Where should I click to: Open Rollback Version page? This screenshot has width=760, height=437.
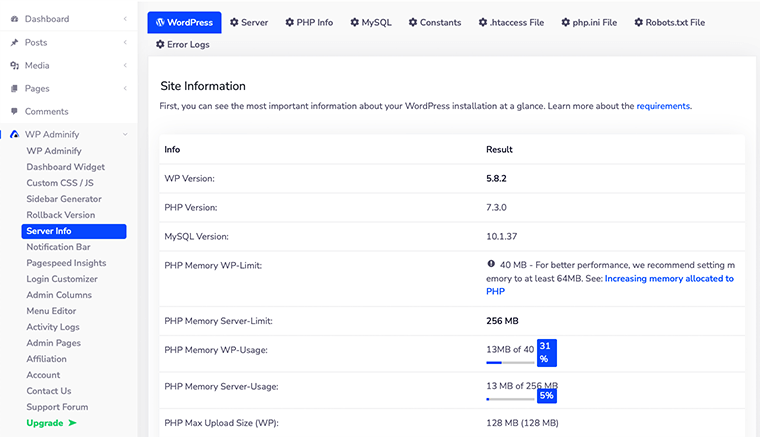point(61,215)
